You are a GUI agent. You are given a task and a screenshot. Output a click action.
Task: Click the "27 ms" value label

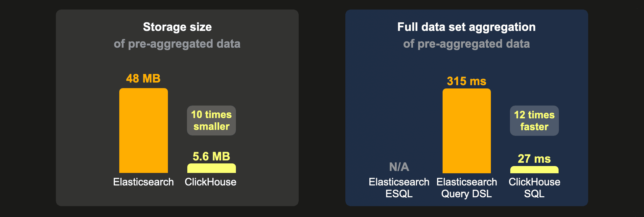534,159
